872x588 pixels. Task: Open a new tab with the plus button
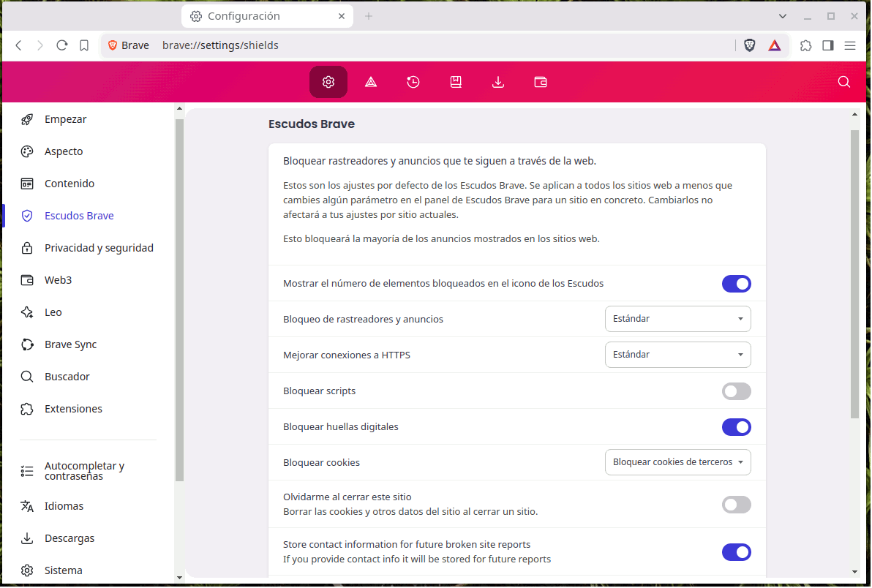click(x=368, y=16)
